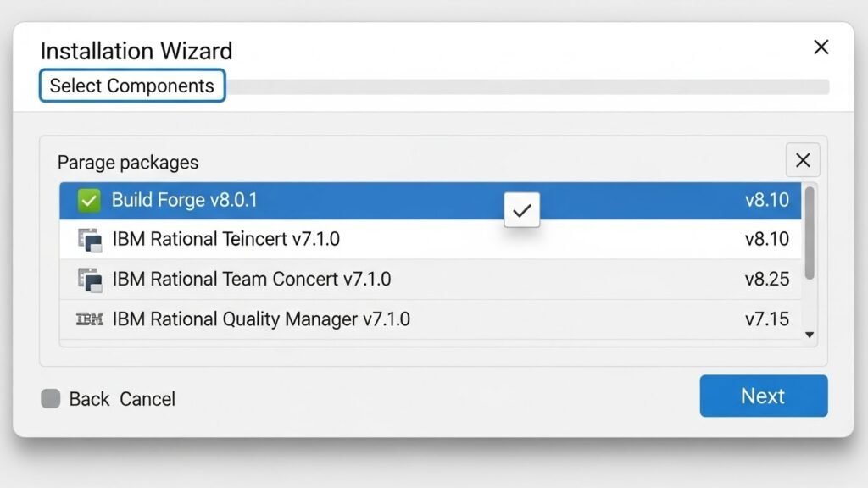Enable the checkmark toggle over the package list
This screenshot has height=488, width=868.
[x=522, y=209]
